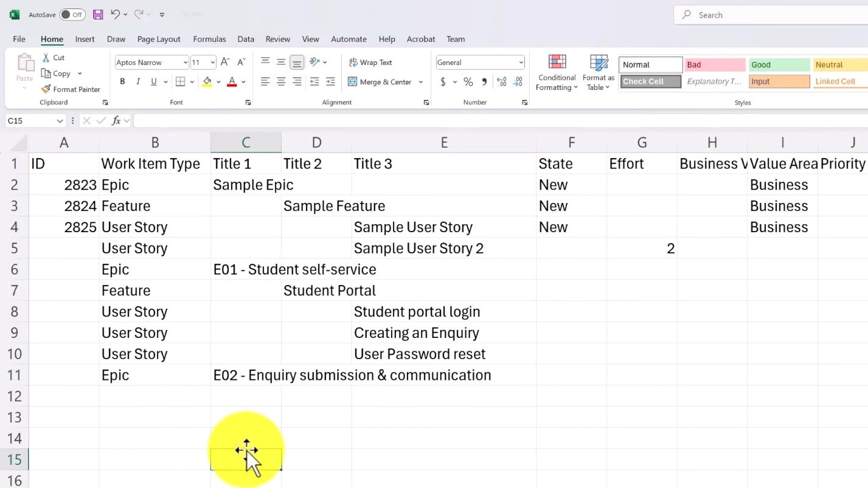Apply the Good cell style
The width and height of the screenshot is (868, 488).
tap(779, 64)
